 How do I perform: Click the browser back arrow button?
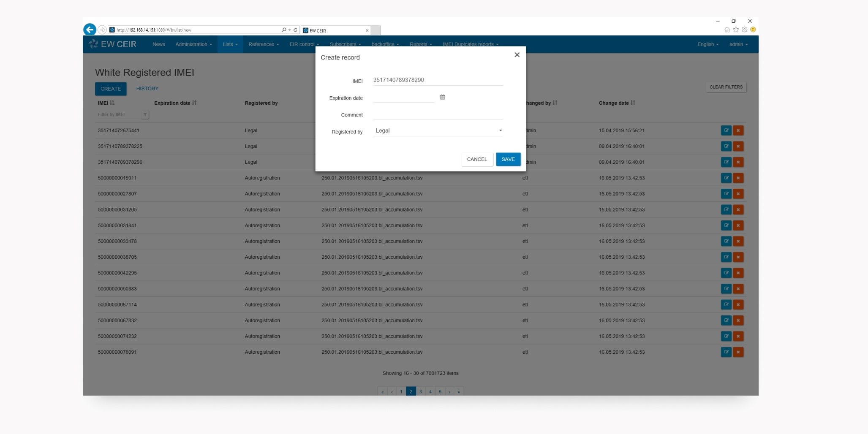click(90, 30)
